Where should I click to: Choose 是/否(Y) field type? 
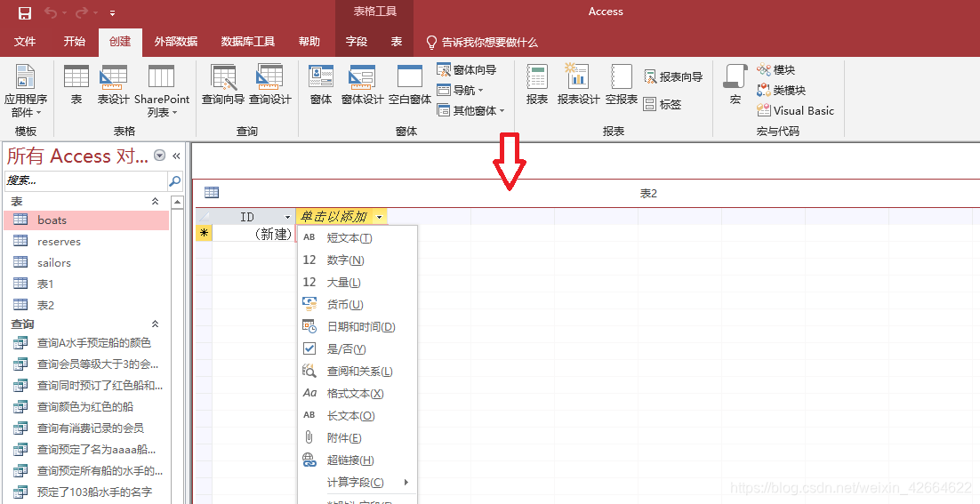357,348
